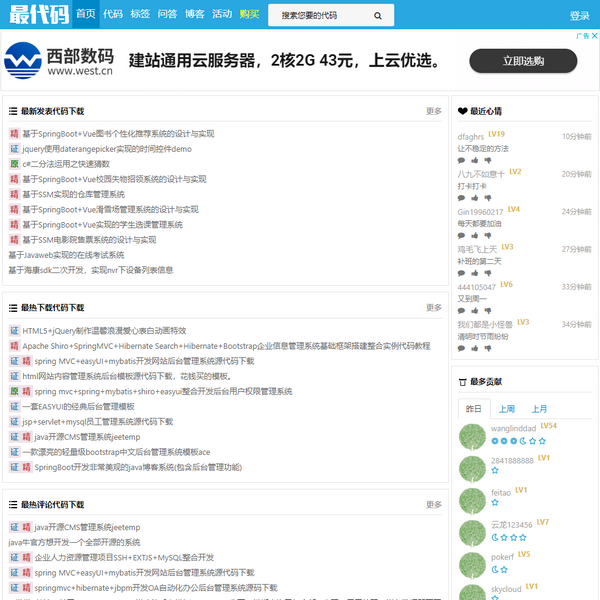Screen dimensions: 600x600
Task: Go to the 问答 section in navbar
Action: coord(167,15)
